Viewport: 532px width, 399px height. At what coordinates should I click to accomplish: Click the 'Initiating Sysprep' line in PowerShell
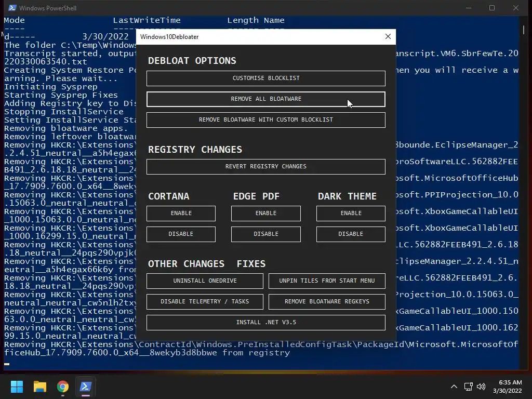pyautogui.click(x=50, y=87)
